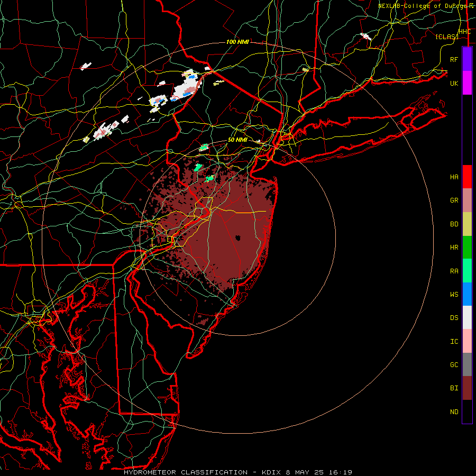Click the '50 NMI' range ring label
Screen dimensions: 476x476
coord(237,140)
